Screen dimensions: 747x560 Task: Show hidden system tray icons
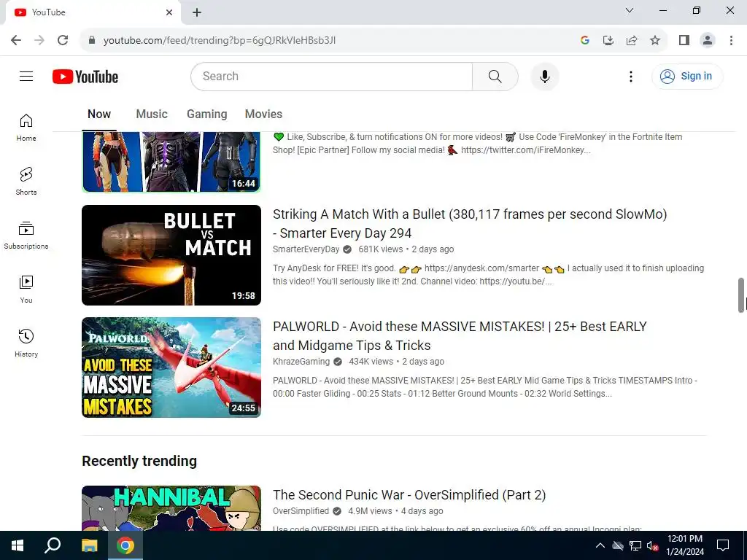[600, 545]
